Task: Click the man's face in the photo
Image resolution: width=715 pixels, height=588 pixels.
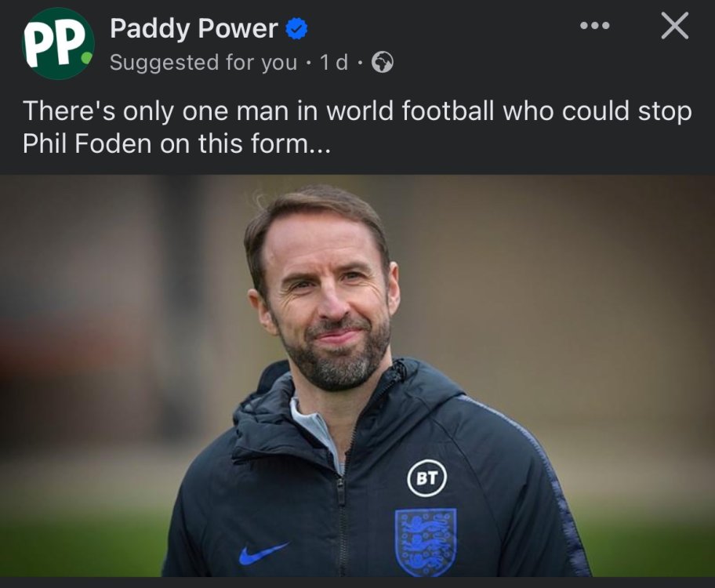Action: [x=327, y=294]
